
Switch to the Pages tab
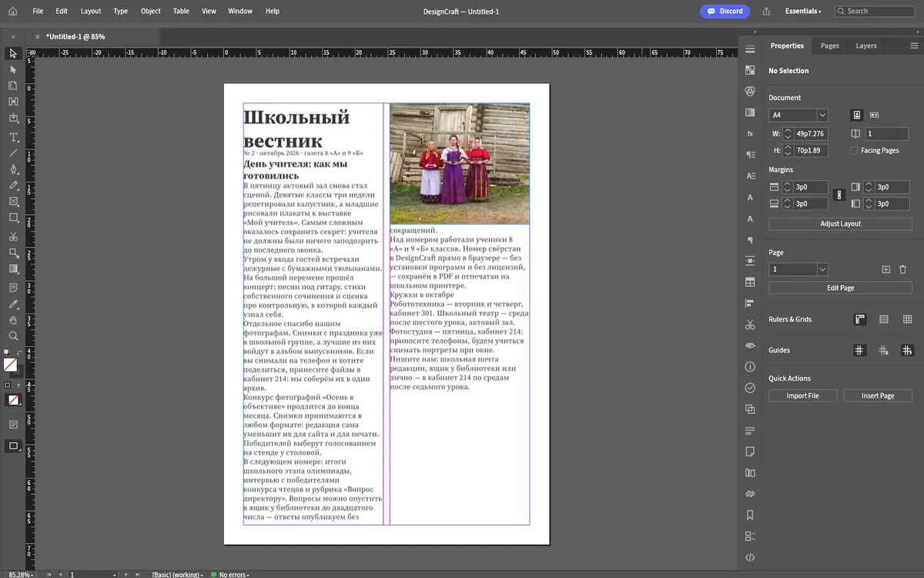pos(829,45)
